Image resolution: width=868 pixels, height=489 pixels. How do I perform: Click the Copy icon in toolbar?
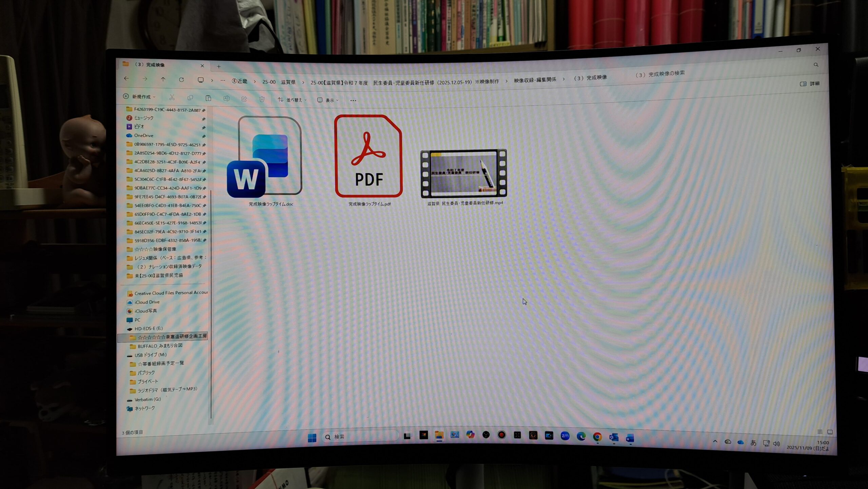pyautogui.click(x=190, y=98)
